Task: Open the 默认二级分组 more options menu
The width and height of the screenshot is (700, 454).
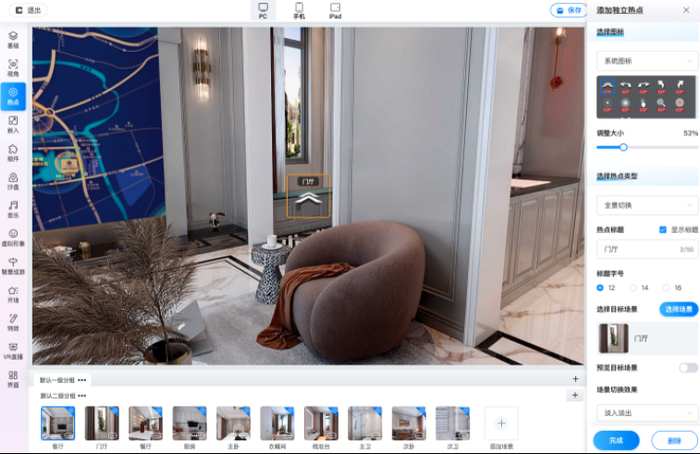Action: (x=82, y=396)
